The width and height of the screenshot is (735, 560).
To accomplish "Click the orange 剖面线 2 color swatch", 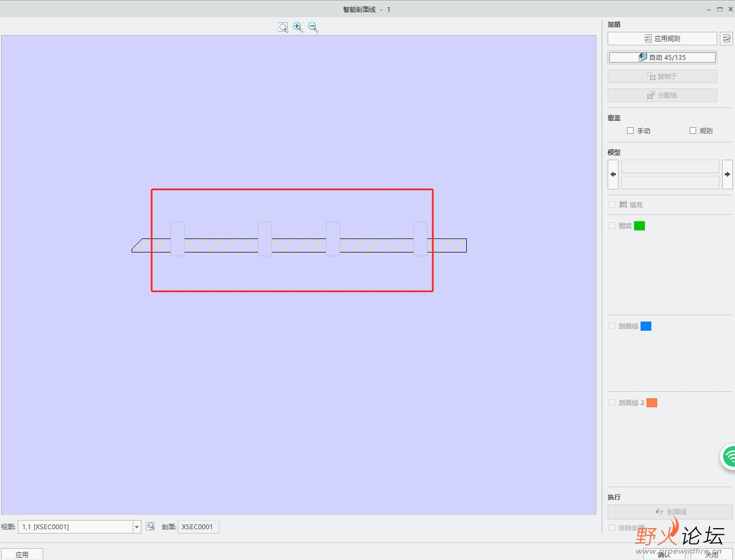I will coord(652,403).
